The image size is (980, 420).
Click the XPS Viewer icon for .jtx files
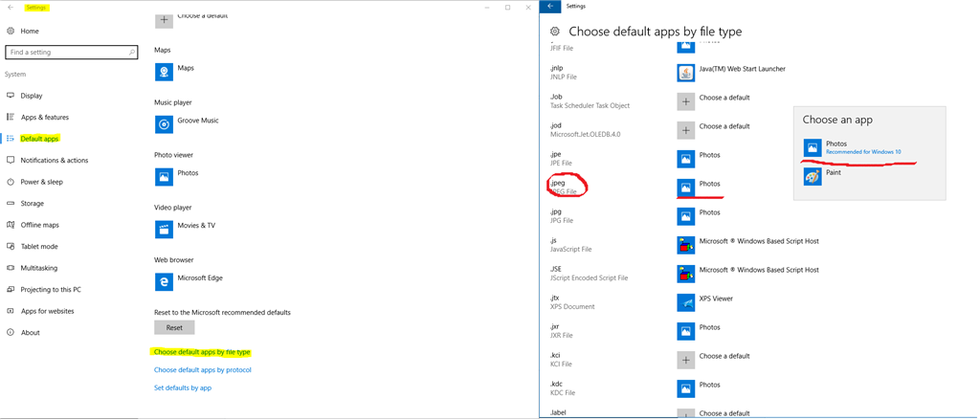[686, 302]
